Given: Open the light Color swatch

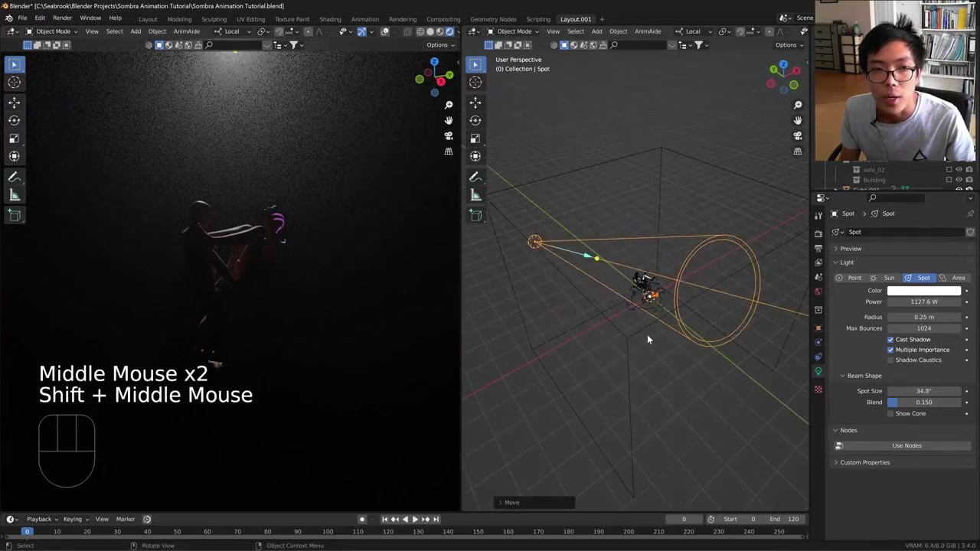Looking at the screenshot, I should click(924, 291).
